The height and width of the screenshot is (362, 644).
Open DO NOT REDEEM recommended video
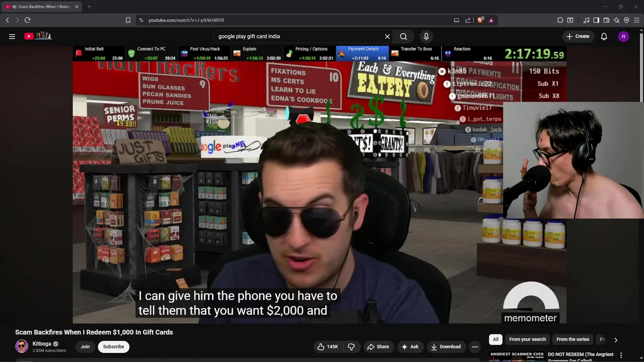(581, 356)
